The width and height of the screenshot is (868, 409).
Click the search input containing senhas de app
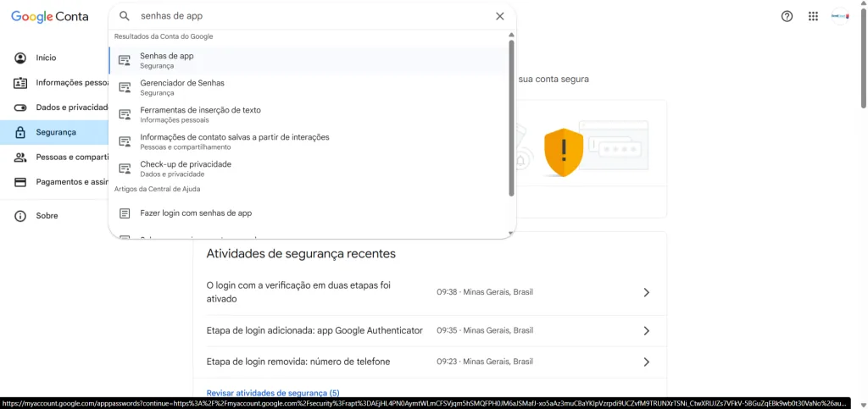point(313,16)
